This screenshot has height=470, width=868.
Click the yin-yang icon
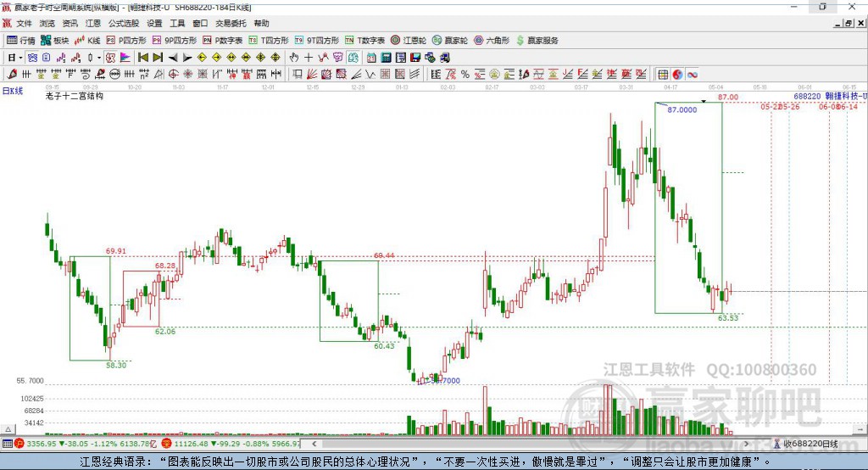(x=677, y=75)
